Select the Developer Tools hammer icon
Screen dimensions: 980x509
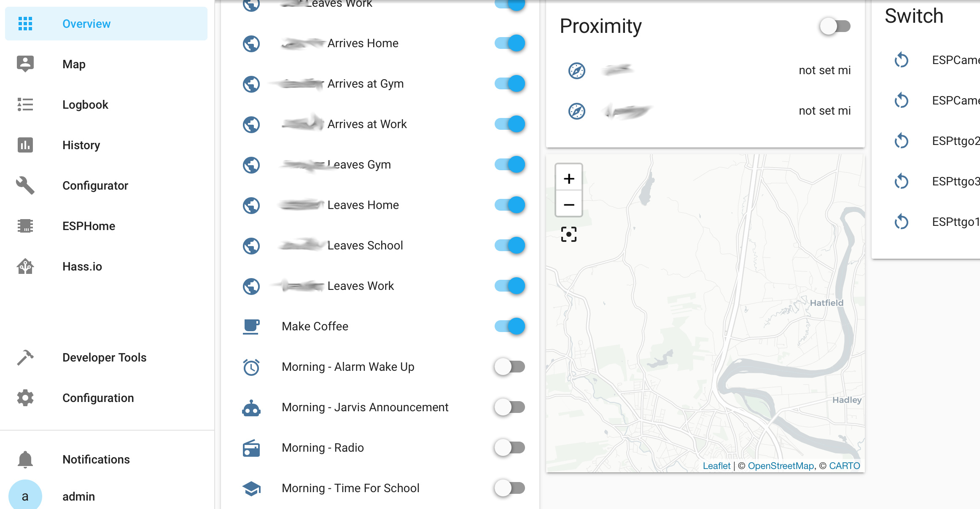point(26,357)
